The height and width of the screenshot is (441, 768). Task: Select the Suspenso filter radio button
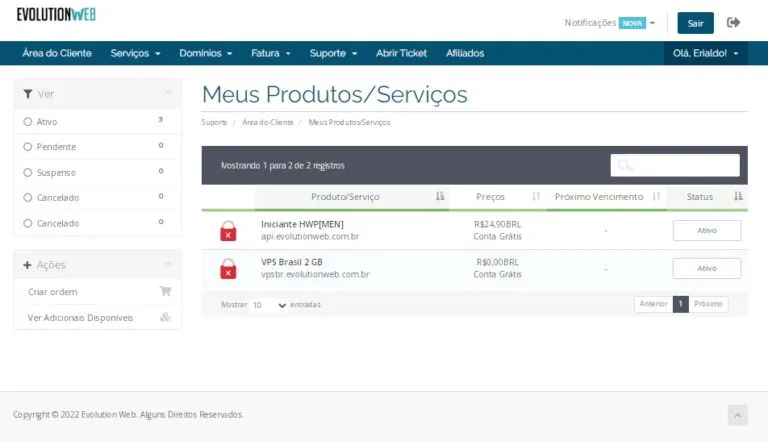(x=27, y=172)
